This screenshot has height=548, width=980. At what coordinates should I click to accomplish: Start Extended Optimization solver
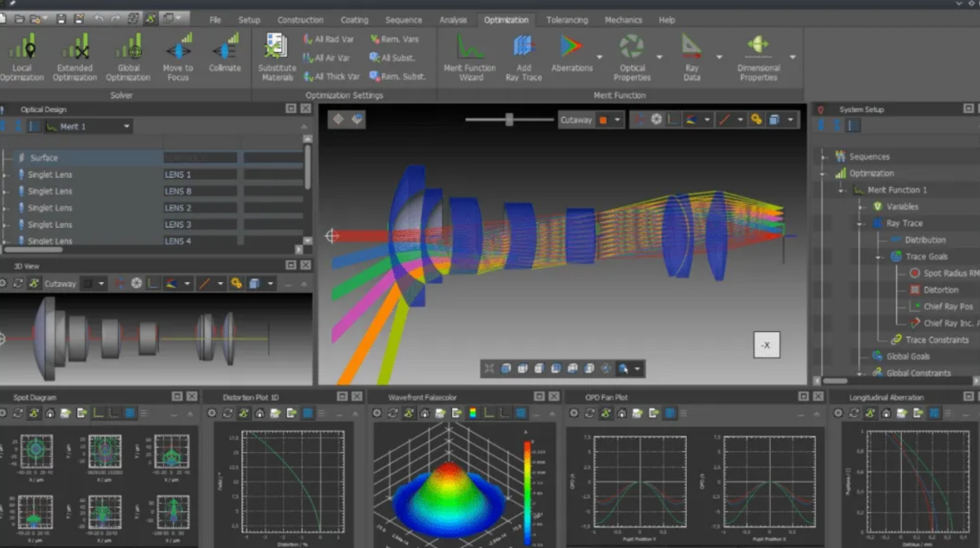coord(74,57)
